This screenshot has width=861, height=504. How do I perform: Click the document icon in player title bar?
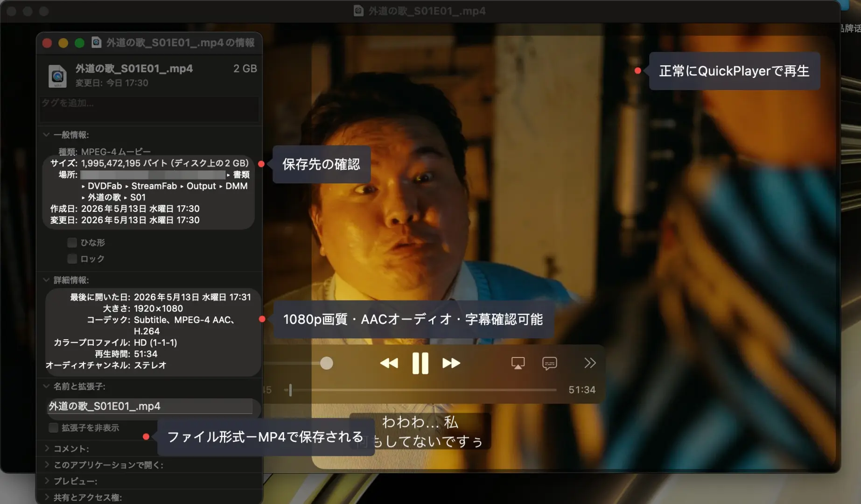coord(358,11)
